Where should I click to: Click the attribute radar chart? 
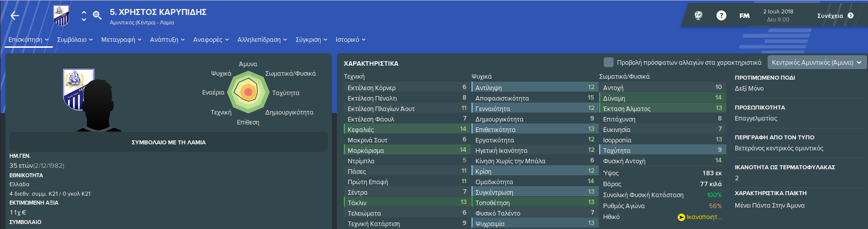pyautogui.click(x=248, y=92)
